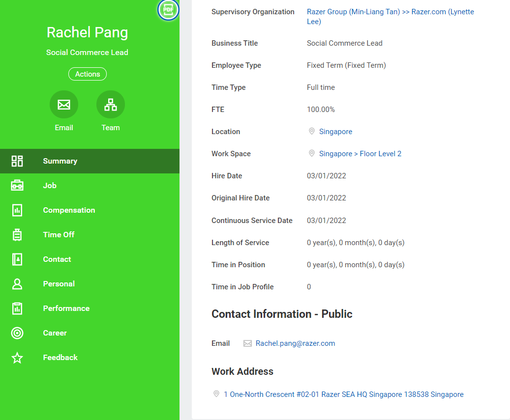The height and width of the screenshot is (420, 510).
Task: Click the Job briefcase icon
Action: pyautogui.click(x=17, y=186)
